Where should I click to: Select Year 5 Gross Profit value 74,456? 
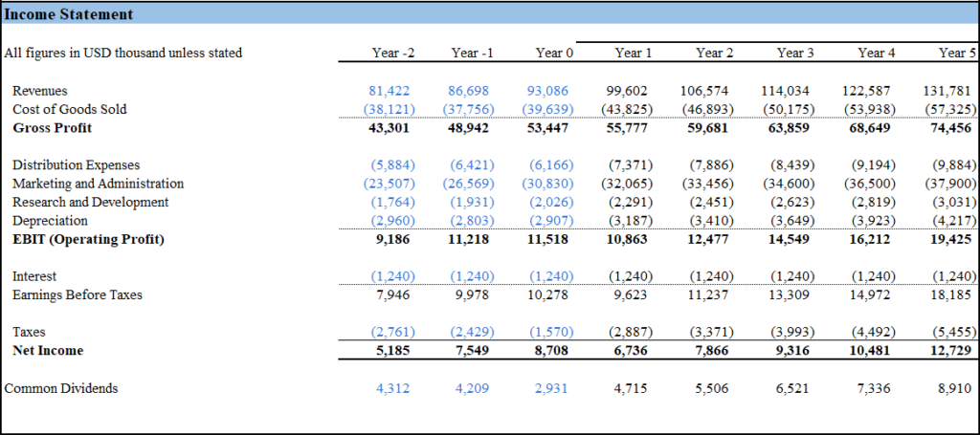(x=952, y=128)
